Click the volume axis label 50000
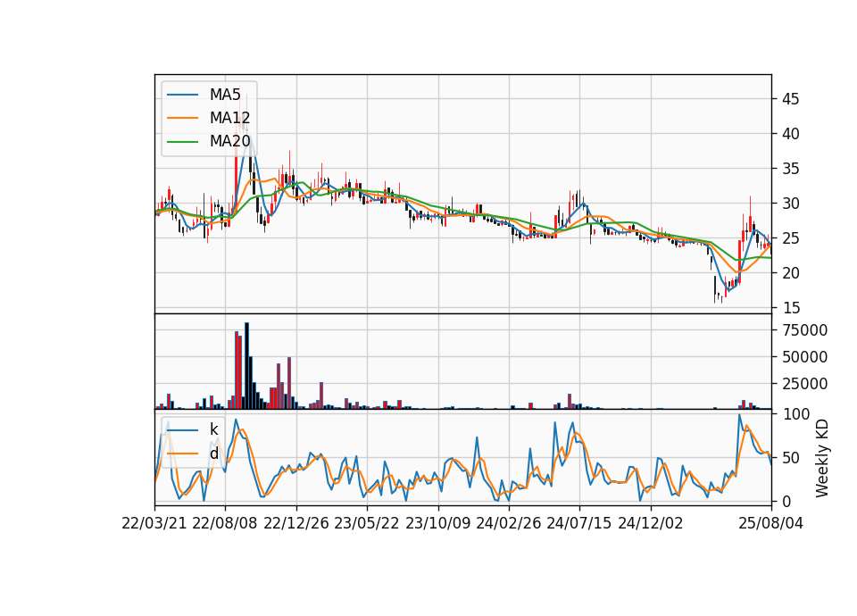The width and height of the screenshot is (857, 616). tap(805, 357)
